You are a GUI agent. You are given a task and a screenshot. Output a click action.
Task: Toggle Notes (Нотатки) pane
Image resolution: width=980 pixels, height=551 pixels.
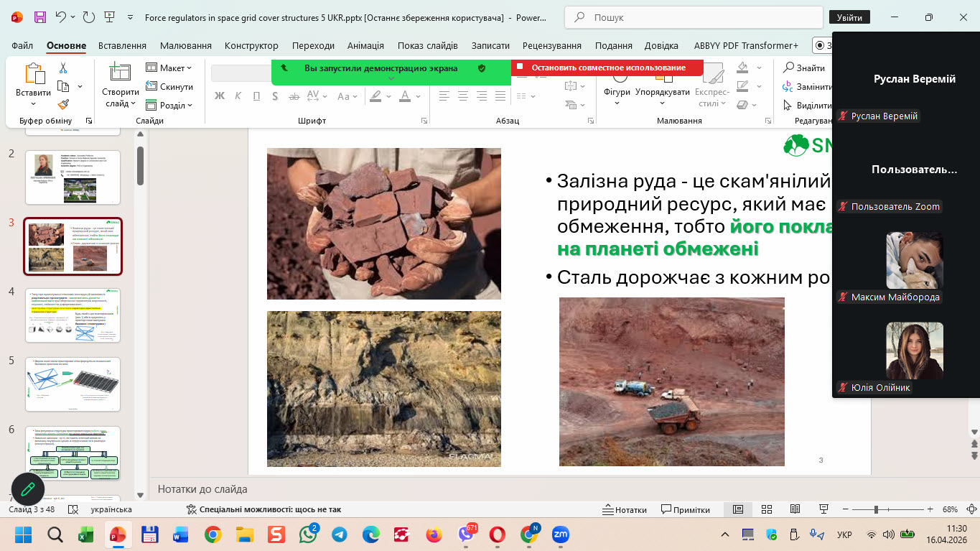pyautogui.click(x=623, y=510)
